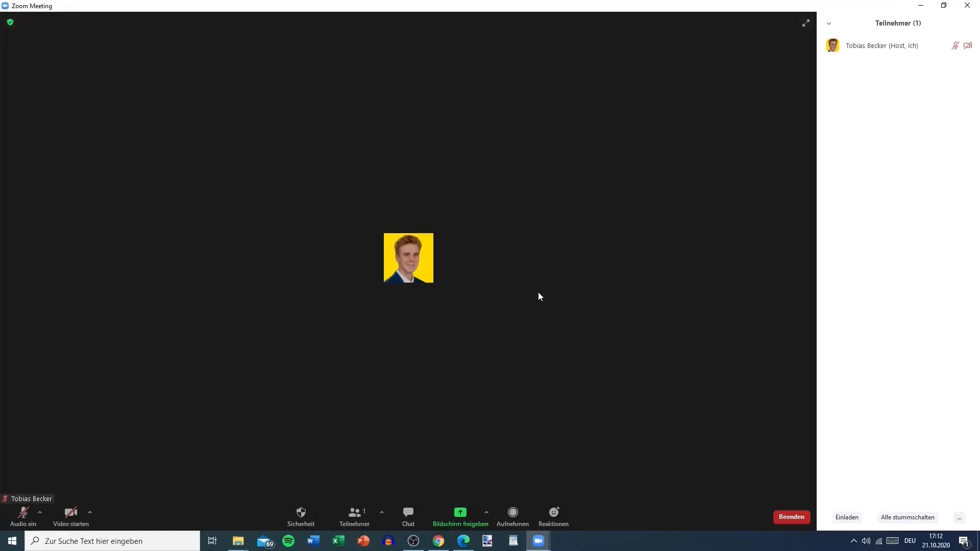Viewport: 980px width, 551px height.
Task: Click Einladen invite participants button
Action: click(847, 517)
